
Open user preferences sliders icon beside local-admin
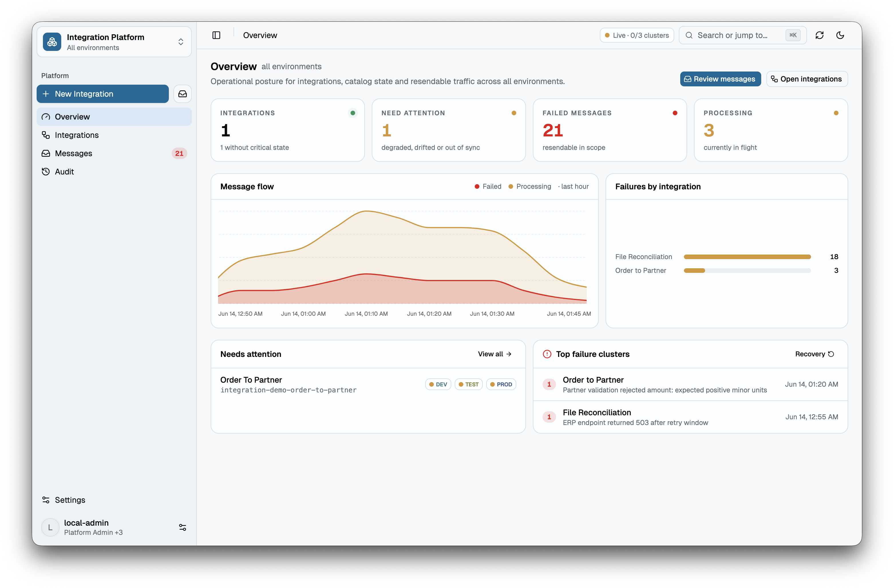(183, 527)
